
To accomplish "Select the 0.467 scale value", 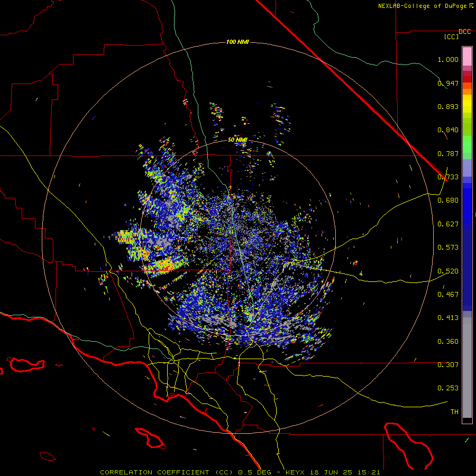I will pyautogui.click(x=448, y=295).
